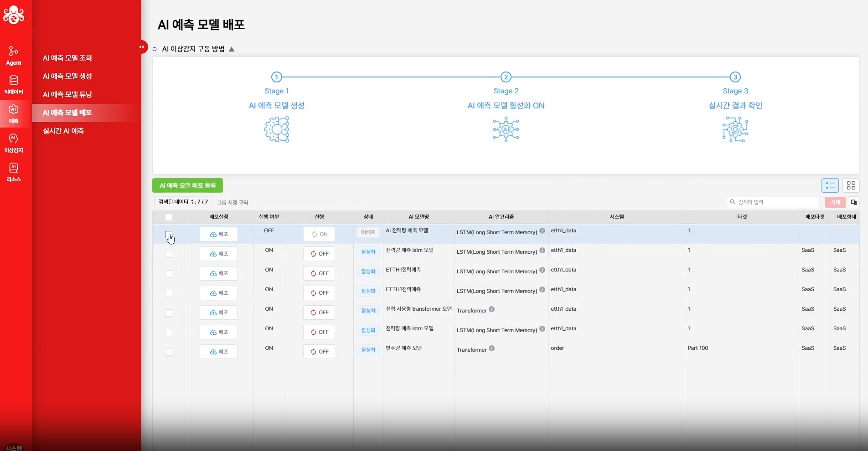Open AI 예측 모델 튜닝 menu
868x451 pixels.
point(67,94)
